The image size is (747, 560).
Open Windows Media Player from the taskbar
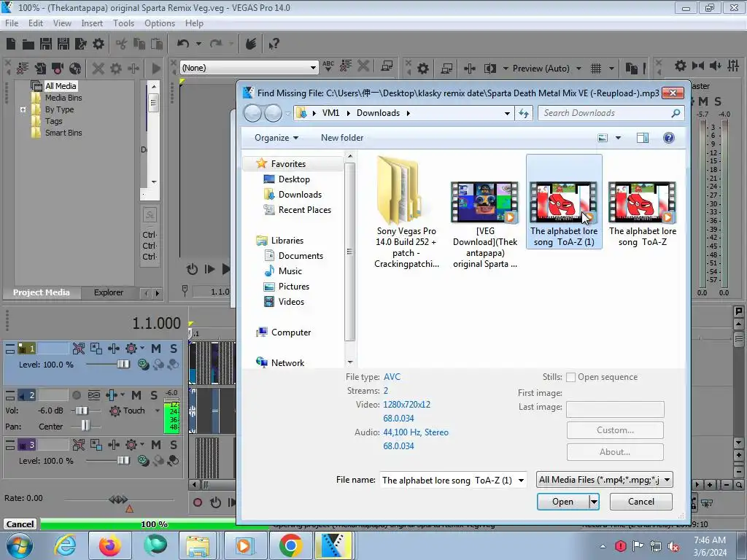(x=244, y=545)
